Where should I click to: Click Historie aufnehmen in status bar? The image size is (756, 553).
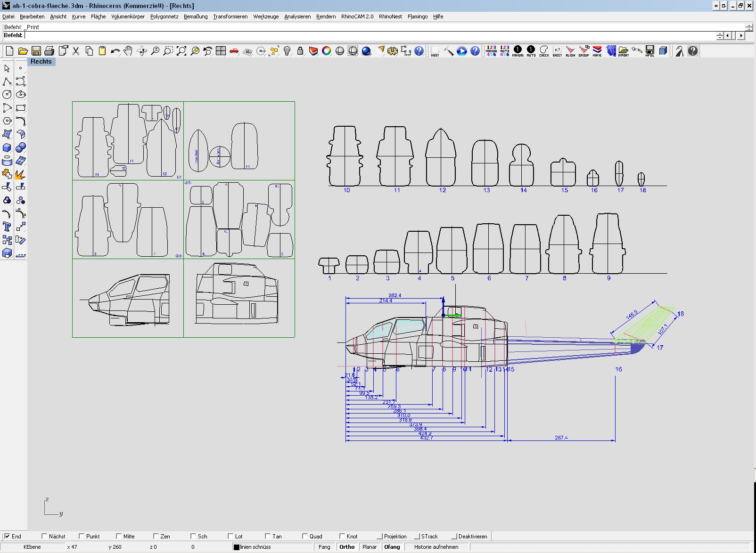436,547
